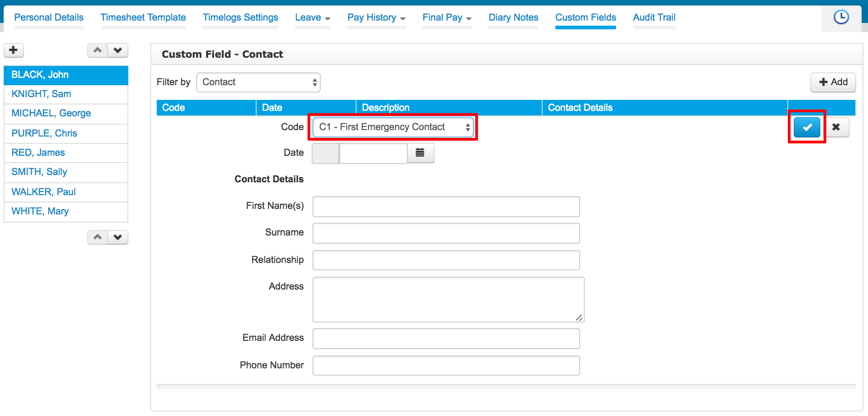
Task: Click the Relationship input field
Action: pyautogui.click(x=446, y=260)
